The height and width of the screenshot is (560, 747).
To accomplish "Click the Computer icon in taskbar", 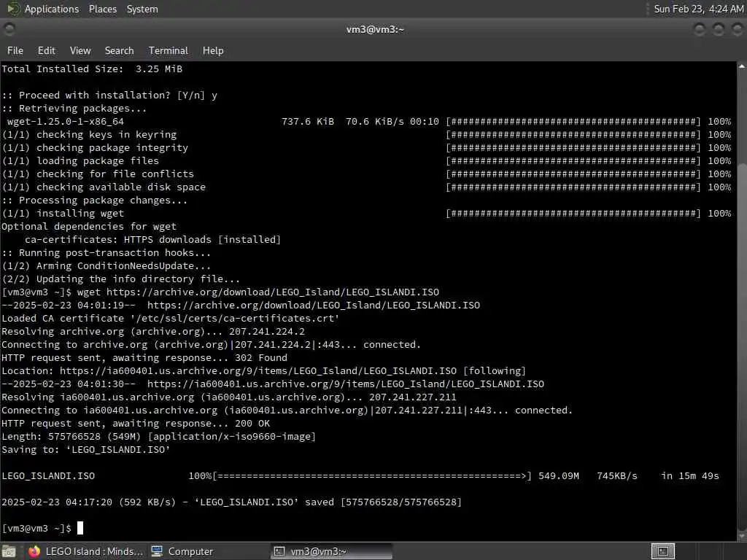I will [157, 551].
